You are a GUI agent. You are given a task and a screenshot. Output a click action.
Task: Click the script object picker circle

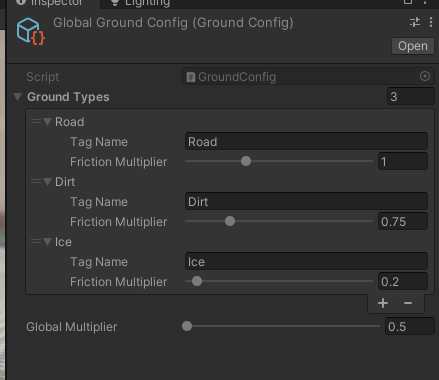point(425,76)
